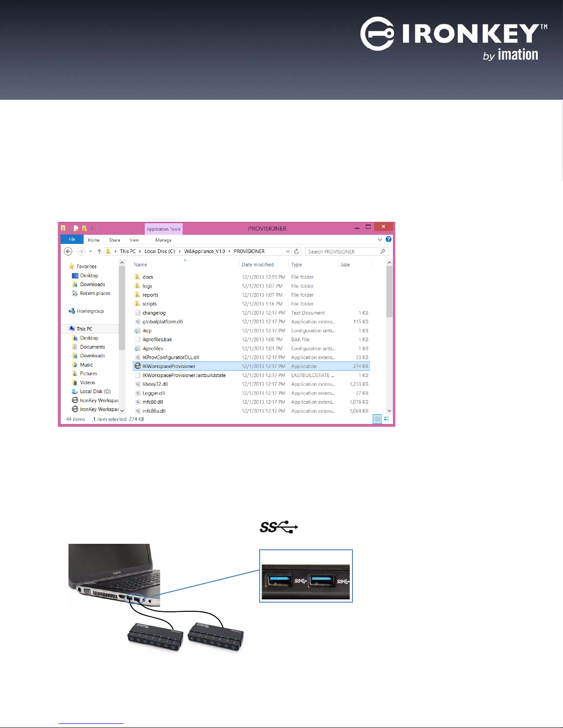Screen dimensions: 563x728
Task: Switch to Large icons view layout
Action: [x=386, y=419]
